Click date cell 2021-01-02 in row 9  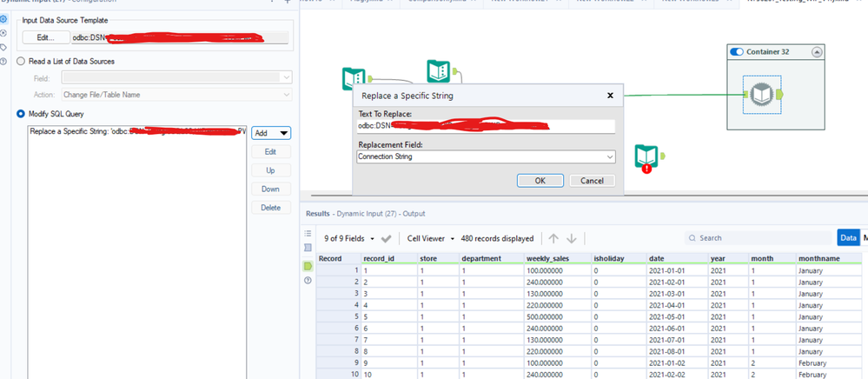coord(678,363)
